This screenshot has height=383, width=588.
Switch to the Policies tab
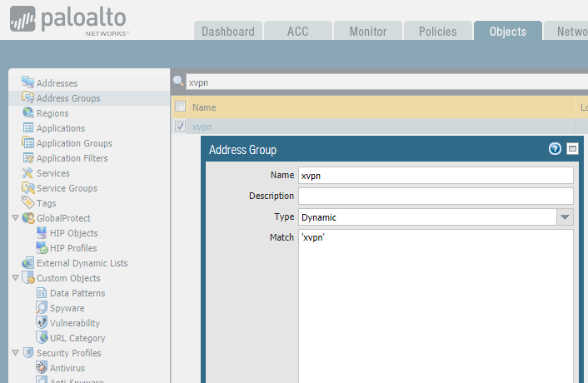pyautogui.click(x=437, y=32)
